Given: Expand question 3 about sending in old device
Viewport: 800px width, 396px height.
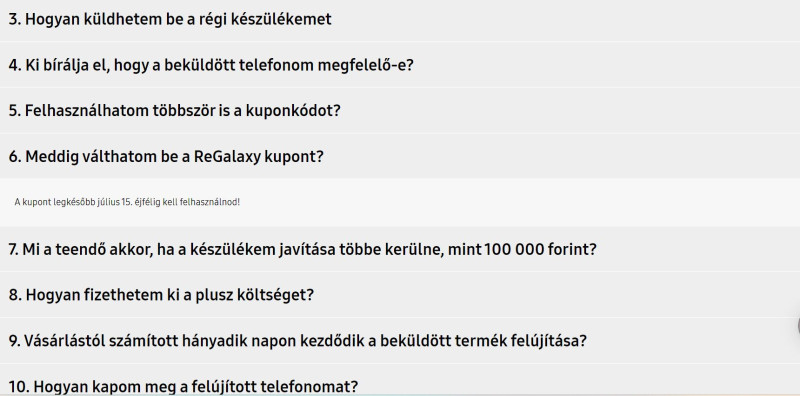Looking at the screenshot, I should 400,19.
